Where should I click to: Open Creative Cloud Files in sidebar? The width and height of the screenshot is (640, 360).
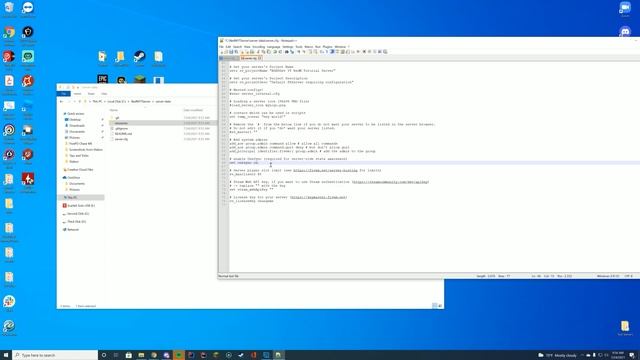pyautogui.click(x=80, y=169)
